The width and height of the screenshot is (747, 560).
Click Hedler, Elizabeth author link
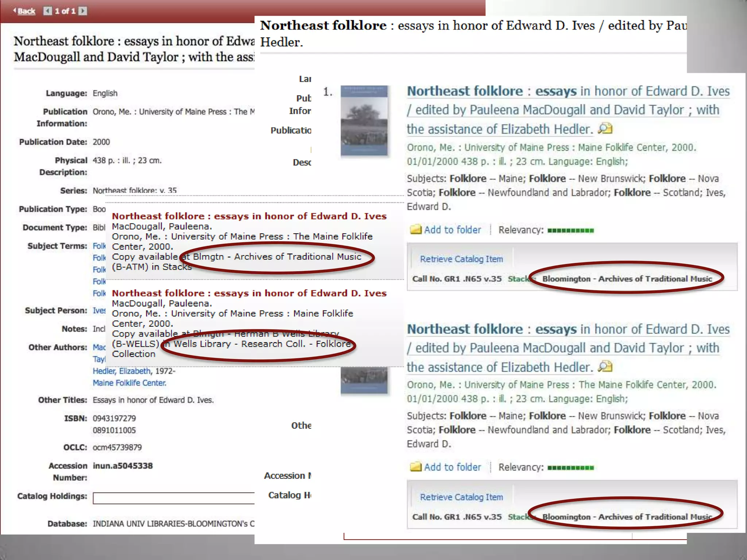click(121, 371)
